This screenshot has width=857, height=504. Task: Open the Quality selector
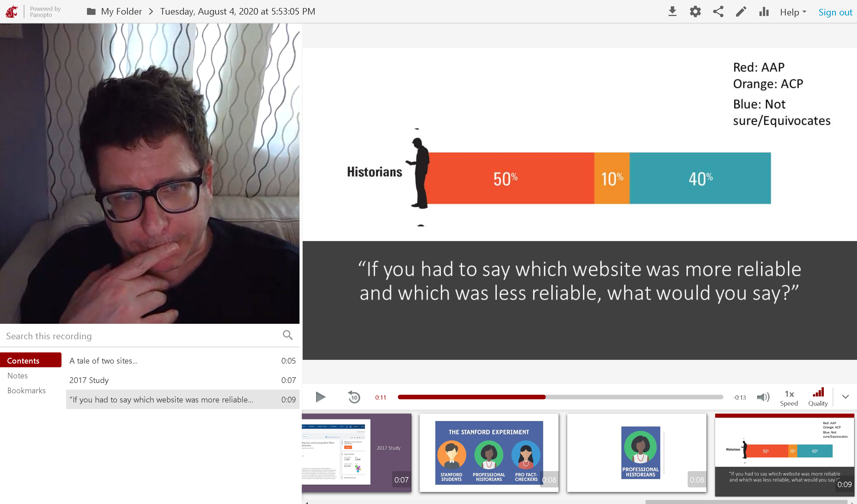coord(818,397)
